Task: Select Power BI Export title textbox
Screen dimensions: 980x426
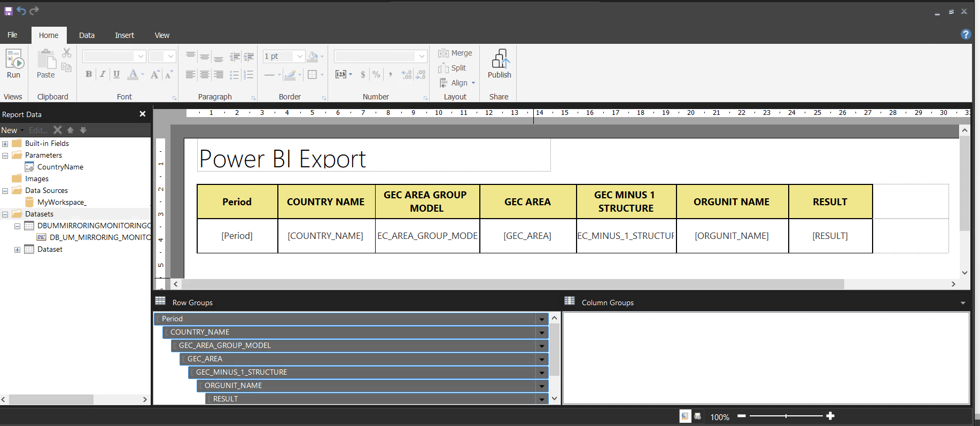Action: click(374, 156)
